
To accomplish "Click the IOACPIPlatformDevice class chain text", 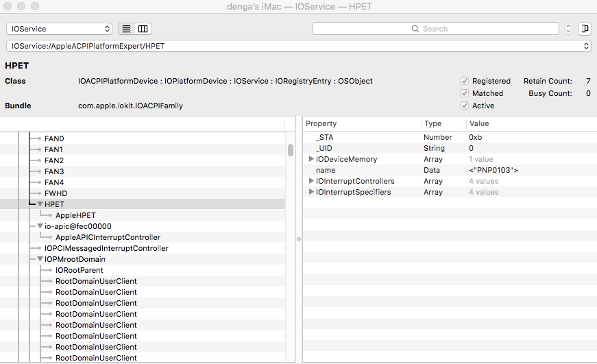I will [x=226, y=81].
